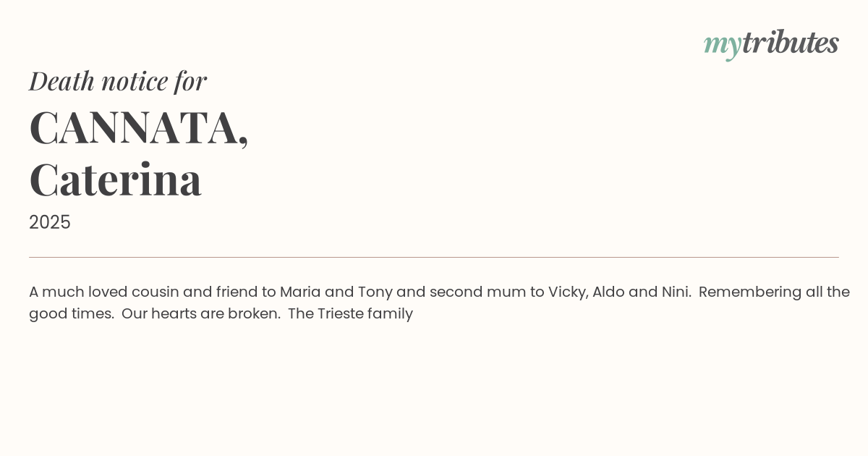This screenshot has height=456, width=868.
Task: Click the mytributes logo
Action: 771,43
